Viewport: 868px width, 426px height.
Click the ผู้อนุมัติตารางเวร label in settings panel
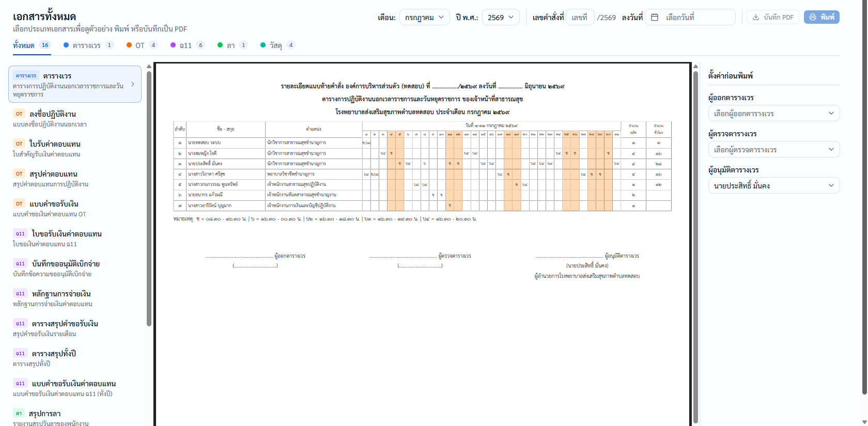click(x=733, y=170)
